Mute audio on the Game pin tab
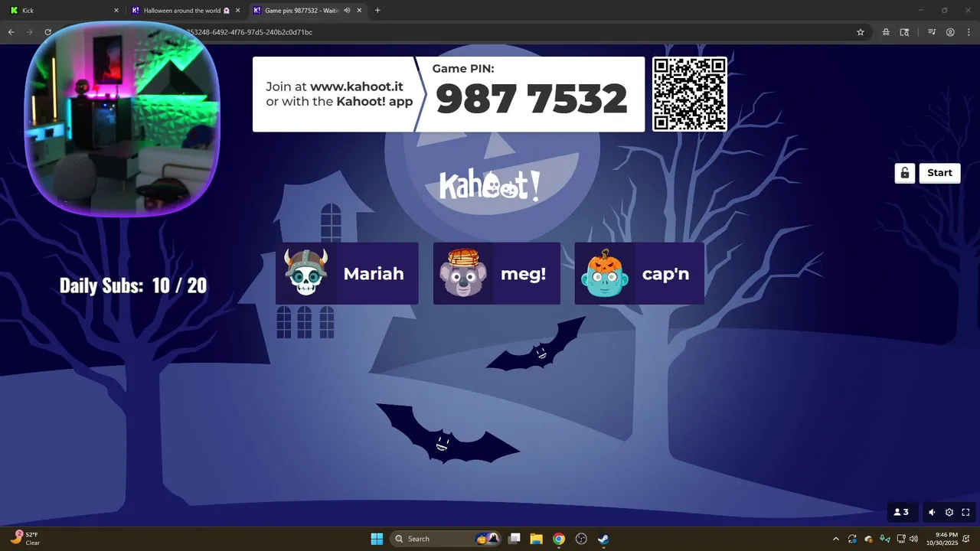This screenshot has width=980, height=551. (x=347, y=11)
